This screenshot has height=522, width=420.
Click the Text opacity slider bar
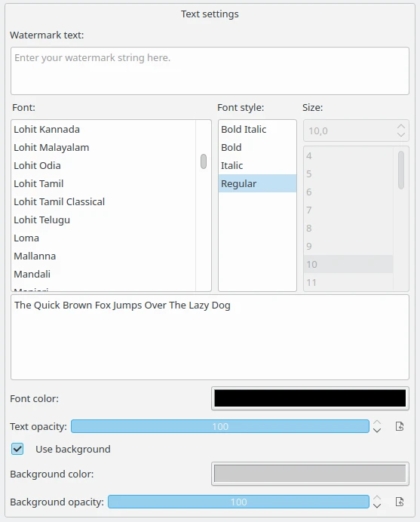click(x=220, y=426)
